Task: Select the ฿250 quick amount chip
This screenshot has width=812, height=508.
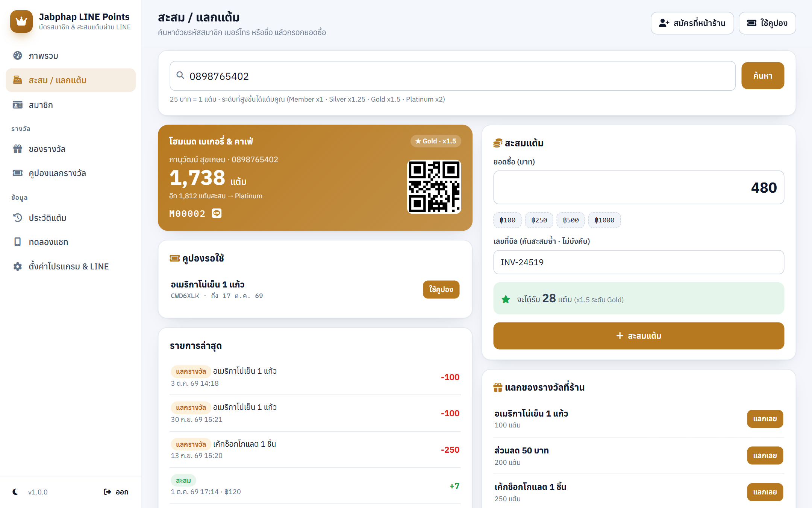Action: pos(539,220)
